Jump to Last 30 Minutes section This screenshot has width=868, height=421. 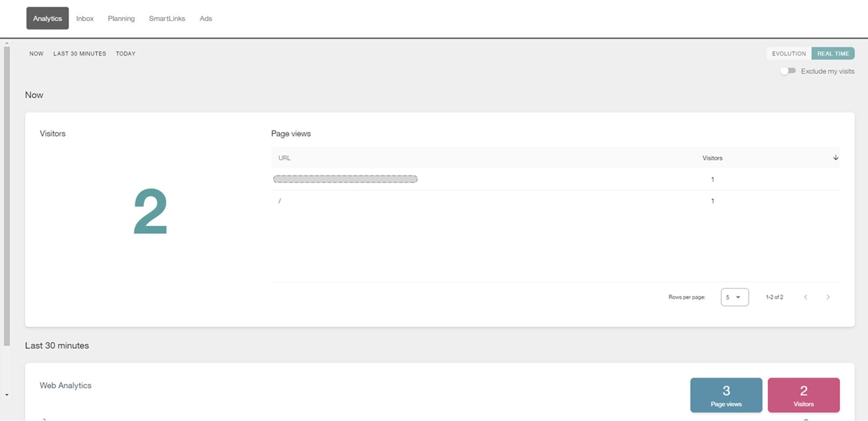point(79,53)
